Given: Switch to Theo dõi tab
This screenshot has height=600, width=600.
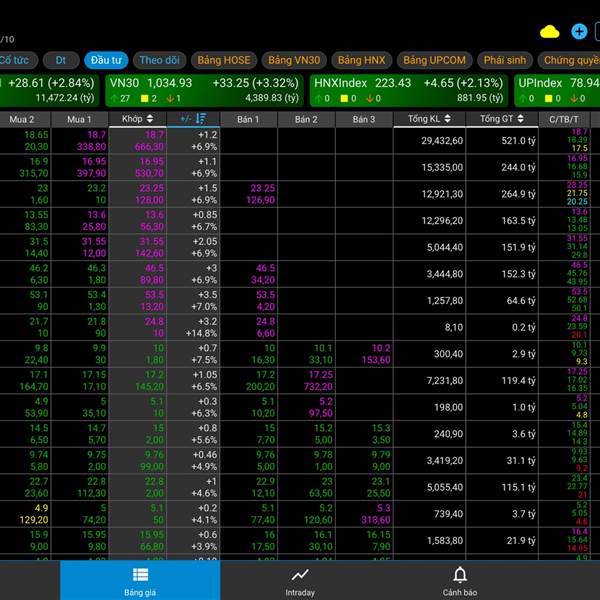Looking at the screenshot, I should point(159,60).
